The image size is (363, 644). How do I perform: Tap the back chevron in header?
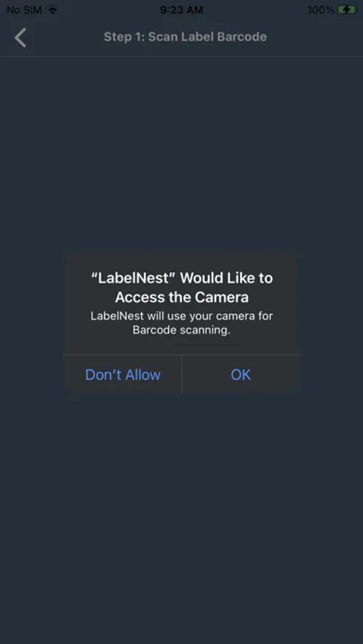20,37
